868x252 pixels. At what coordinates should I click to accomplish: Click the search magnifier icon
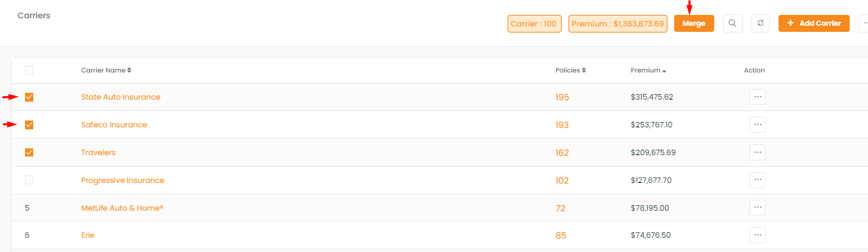732,23
